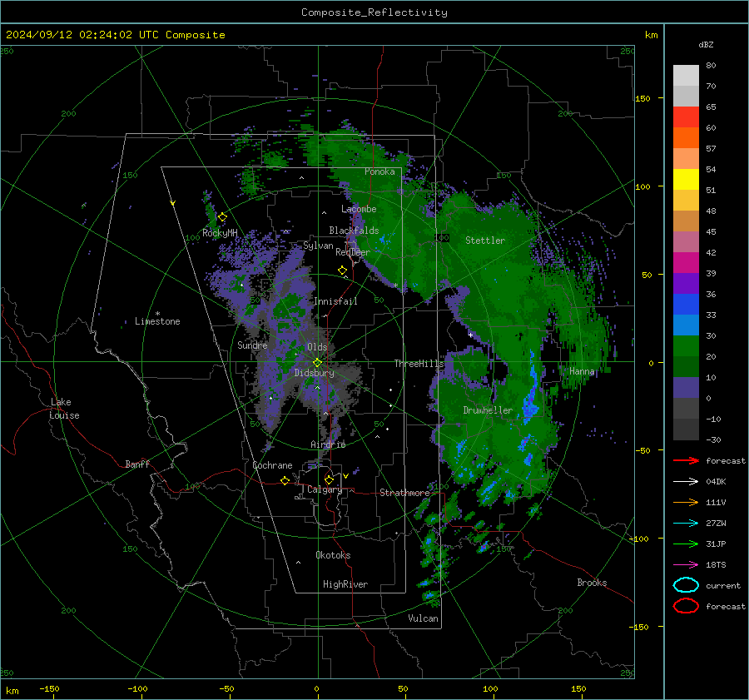Image resolution: width=749 pixels, height=700 pixels.
Task: Click the Banff label on map
Action: tap(137, 464)
